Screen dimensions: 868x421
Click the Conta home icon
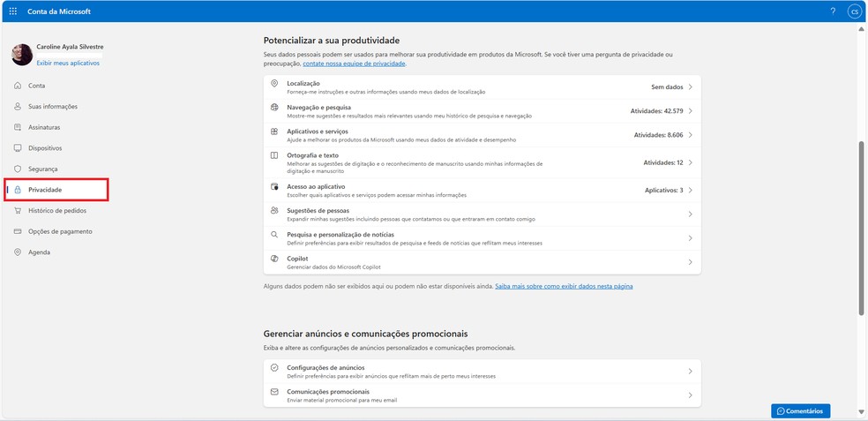[x=17, y=86]
